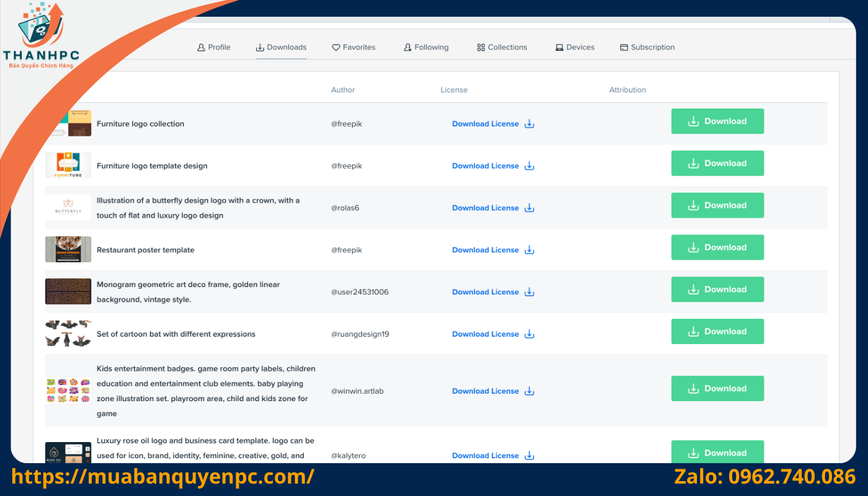
Task: Open the Monogram geometric art deco thumbnail
Action: coord(68,291)
